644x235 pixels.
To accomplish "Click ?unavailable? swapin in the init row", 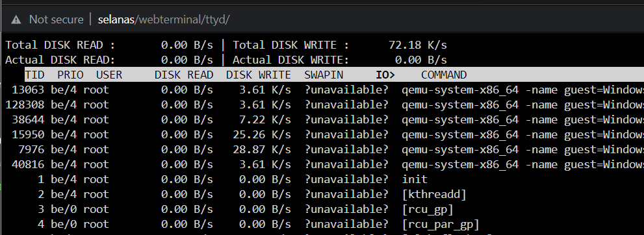I will pos(346,179).
